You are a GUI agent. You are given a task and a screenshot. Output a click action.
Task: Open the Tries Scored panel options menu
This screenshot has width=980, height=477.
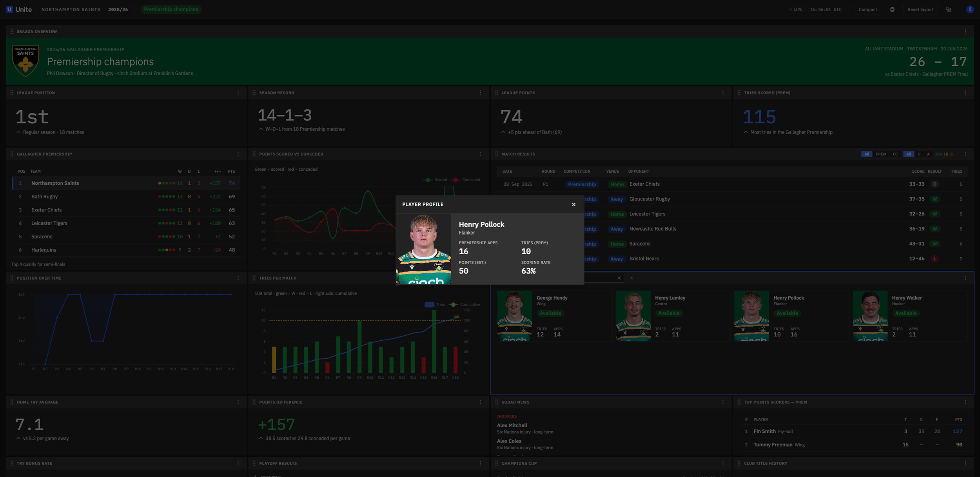pos(965,93)
